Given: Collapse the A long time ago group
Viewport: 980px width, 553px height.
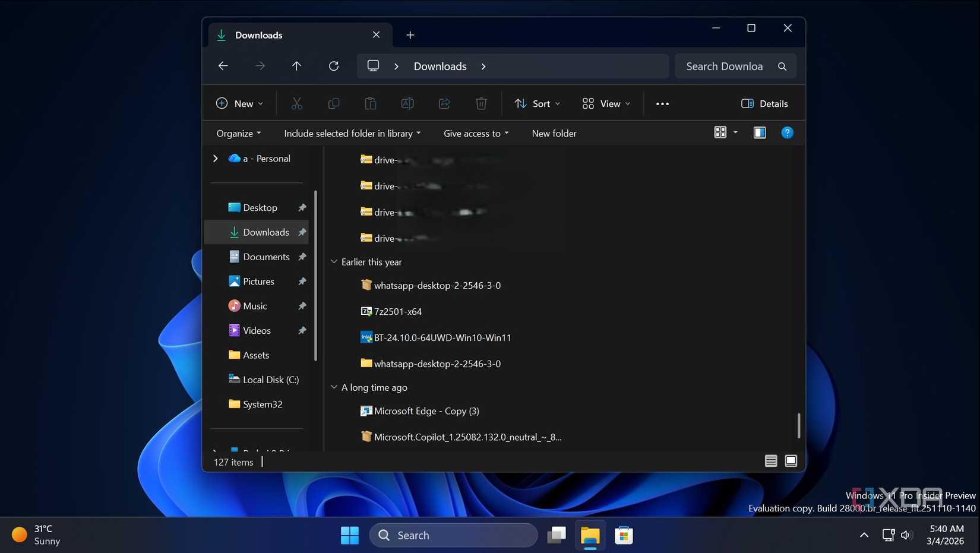Looking at the screenshot, I should tap(334, 387).
